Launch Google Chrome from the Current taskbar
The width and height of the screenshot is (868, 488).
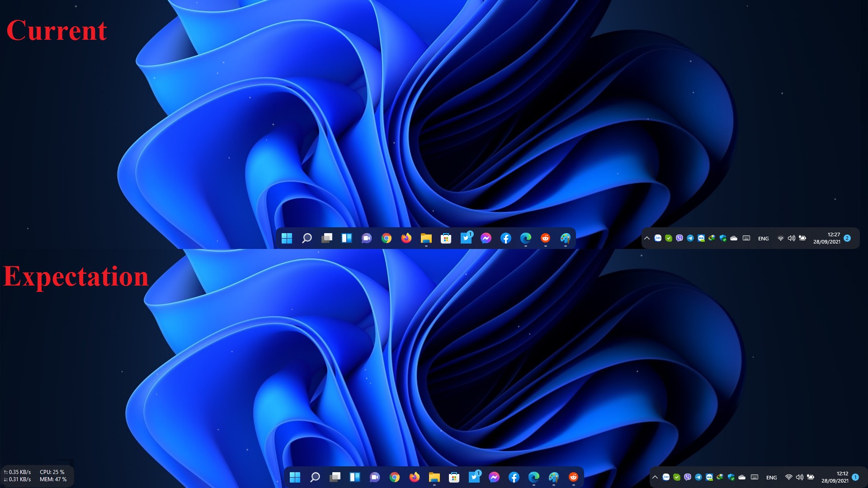(x=387, y=238)
